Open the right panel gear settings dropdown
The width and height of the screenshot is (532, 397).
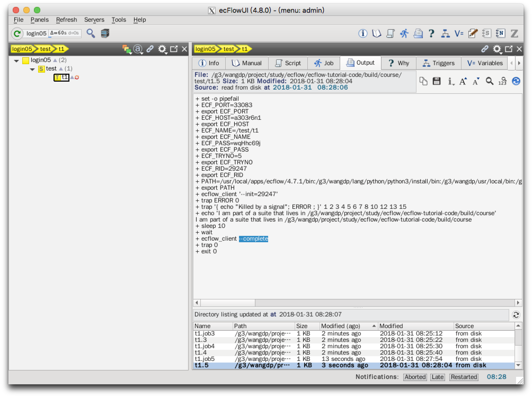[x=497, y=49]
